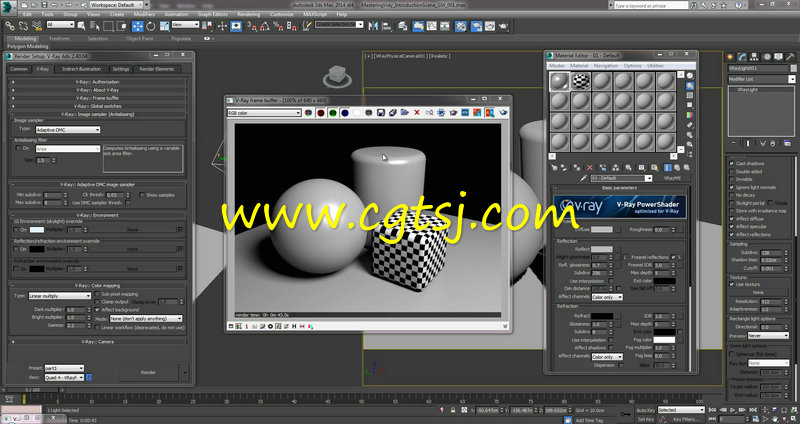Toggle green channel in V-Ray frame buffer

(333, 113)
